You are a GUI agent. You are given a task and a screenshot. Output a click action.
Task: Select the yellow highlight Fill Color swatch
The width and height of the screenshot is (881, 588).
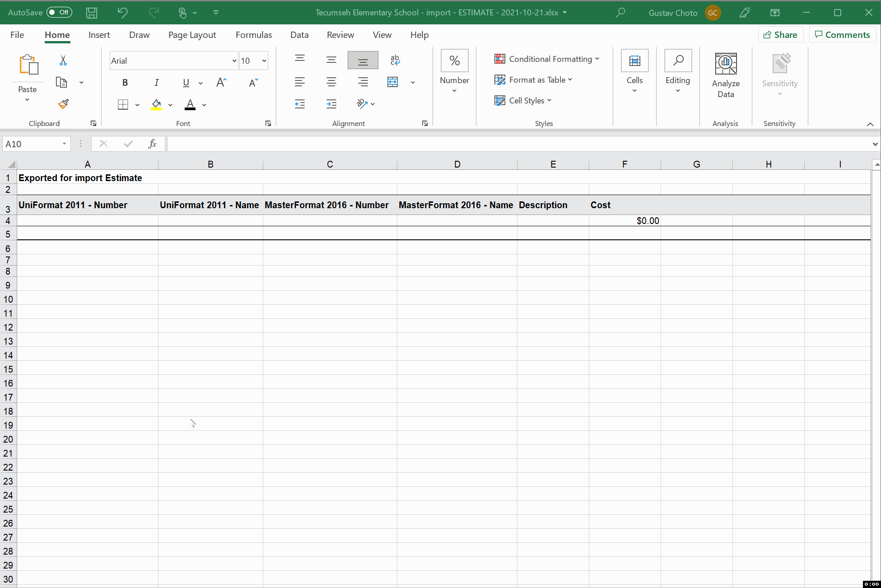tap(156, 104)
